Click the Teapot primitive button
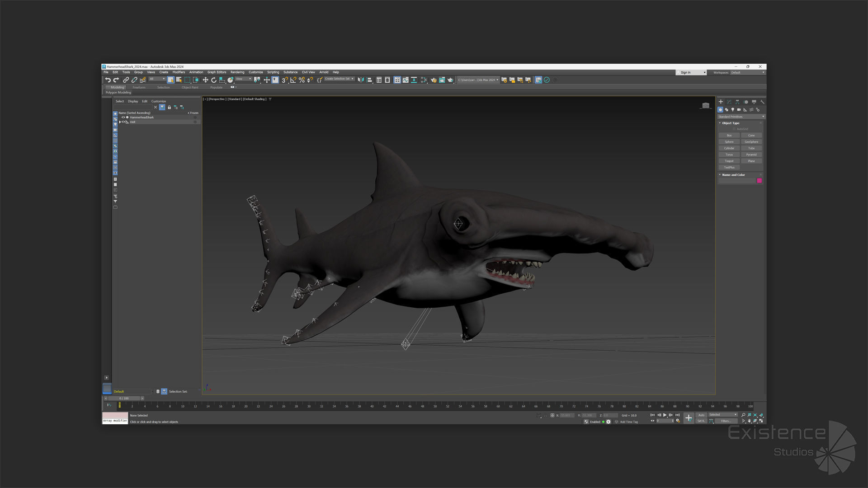868x488 pixels. pos(729,161)
